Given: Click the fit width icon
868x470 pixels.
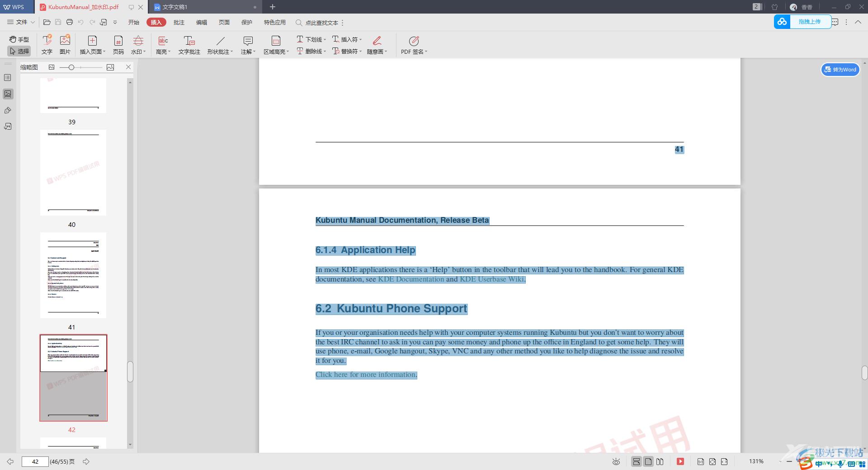Looking at the screenshot, I should (x=724, y=461).
